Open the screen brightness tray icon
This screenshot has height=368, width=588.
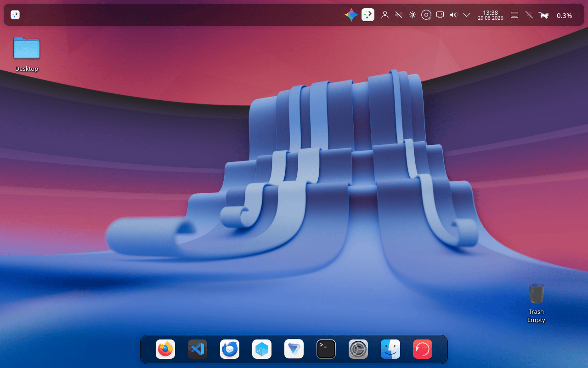coord(413,15)
